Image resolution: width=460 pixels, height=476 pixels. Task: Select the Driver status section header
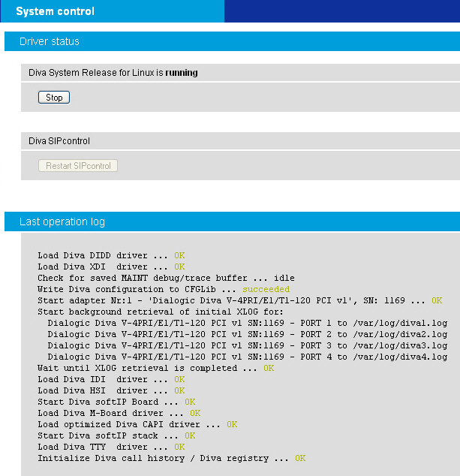50,41
